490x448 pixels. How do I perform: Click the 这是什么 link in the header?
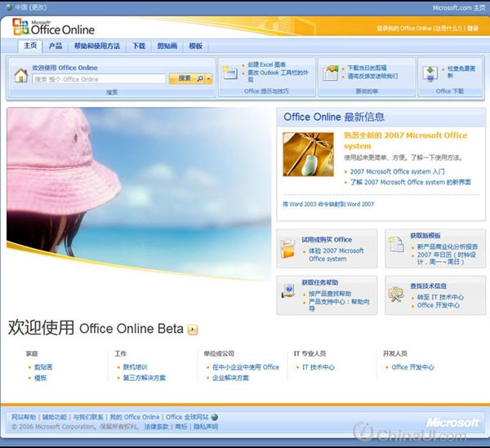click(x=448, y=29)
